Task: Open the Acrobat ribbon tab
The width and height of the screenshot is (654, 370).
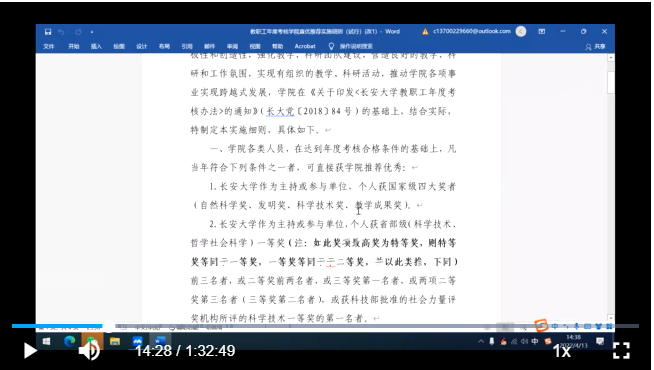Action: pyautogui.click(x=305, y=46)
